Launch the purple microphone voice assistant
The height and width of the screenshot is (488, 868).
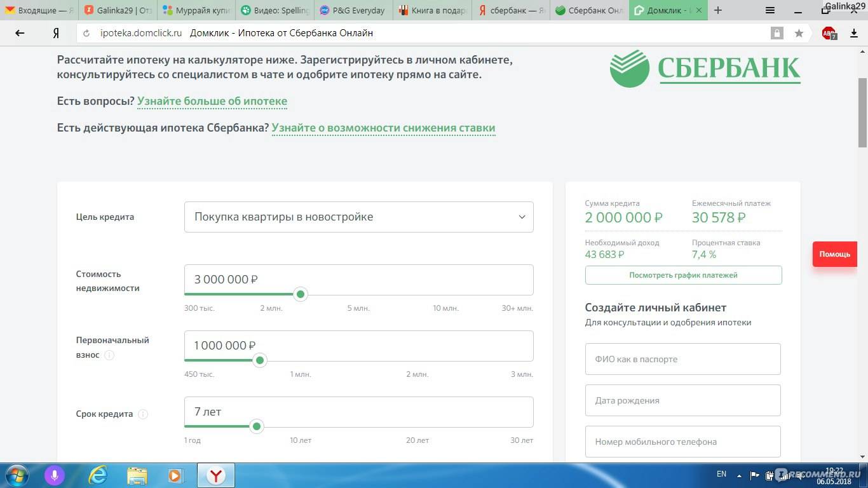click(55, 475)
